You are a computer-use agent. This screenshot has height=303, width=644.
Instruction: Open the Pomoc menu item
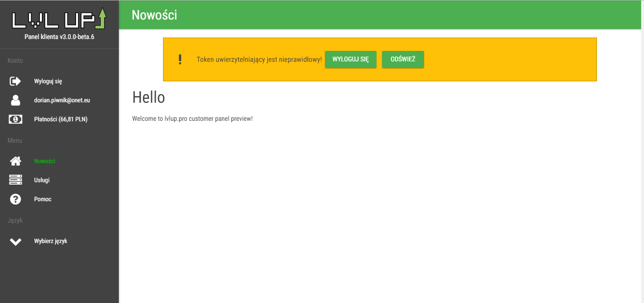pos(43,199)
